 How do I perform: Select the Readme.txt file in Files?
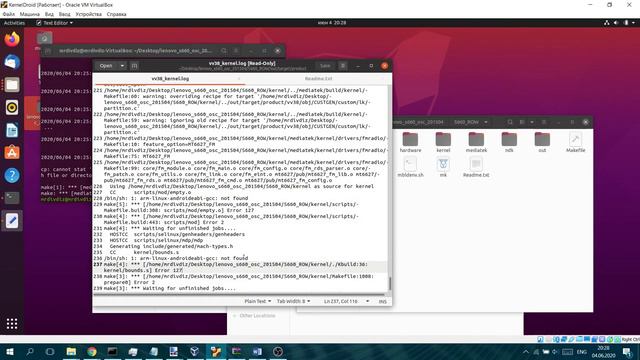(476, 167)
